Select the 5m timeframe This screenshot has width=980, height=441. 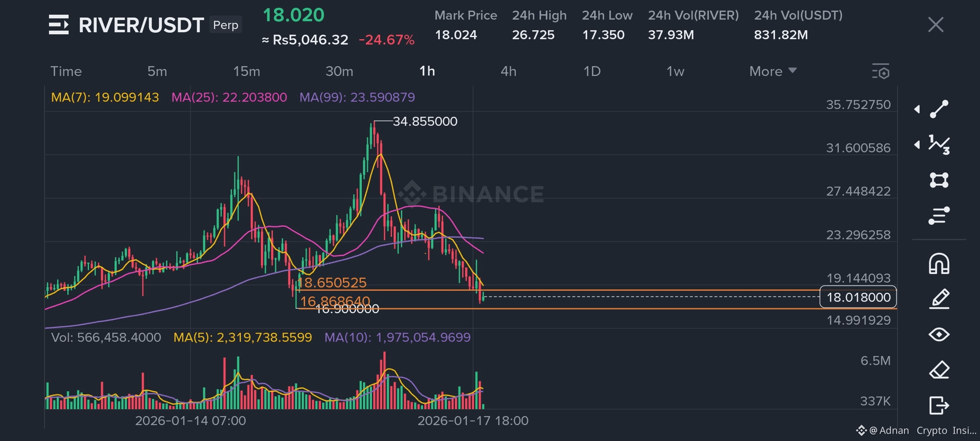coord(157,71)
